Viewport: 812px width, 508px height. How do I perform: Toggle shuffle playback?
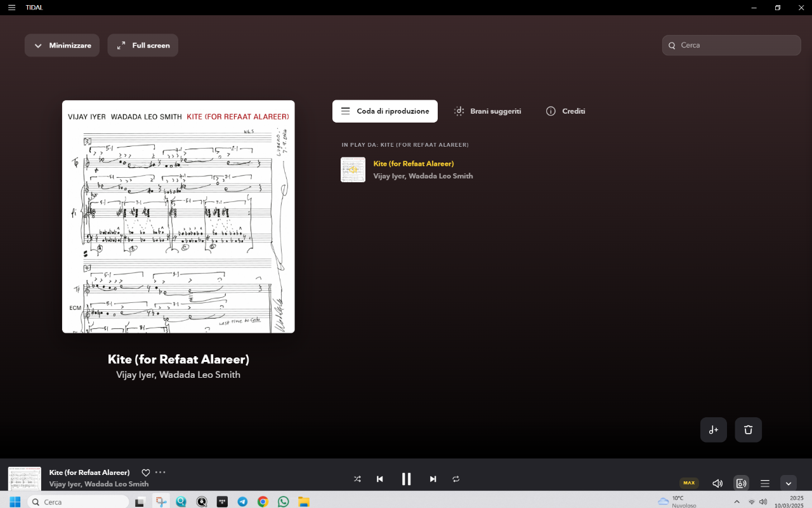pyautogui.click(x=357, y=479)
